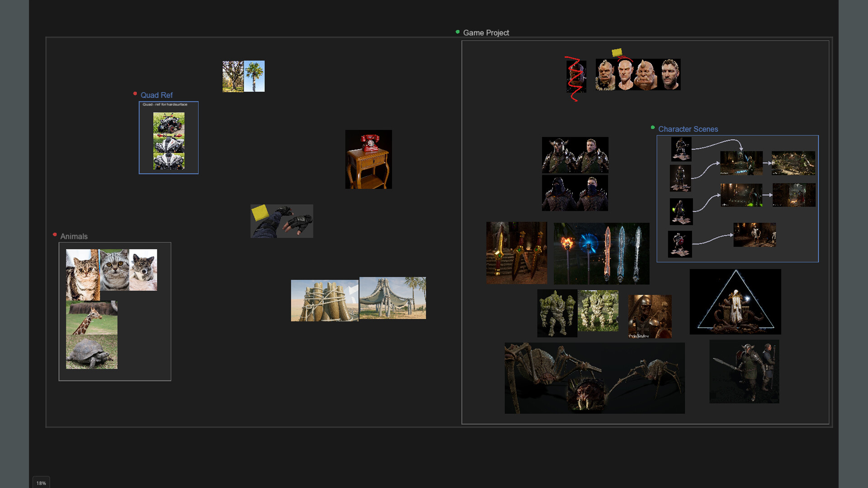Select the single stone golem image
Image resolution: width=868 pixels, height=488 pixels.
pyautogui.click(x=557, y=313)
